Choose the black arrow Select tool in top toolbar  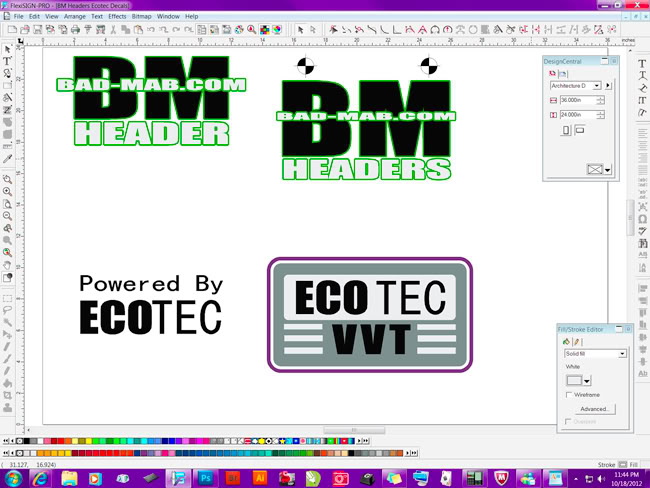301,29
